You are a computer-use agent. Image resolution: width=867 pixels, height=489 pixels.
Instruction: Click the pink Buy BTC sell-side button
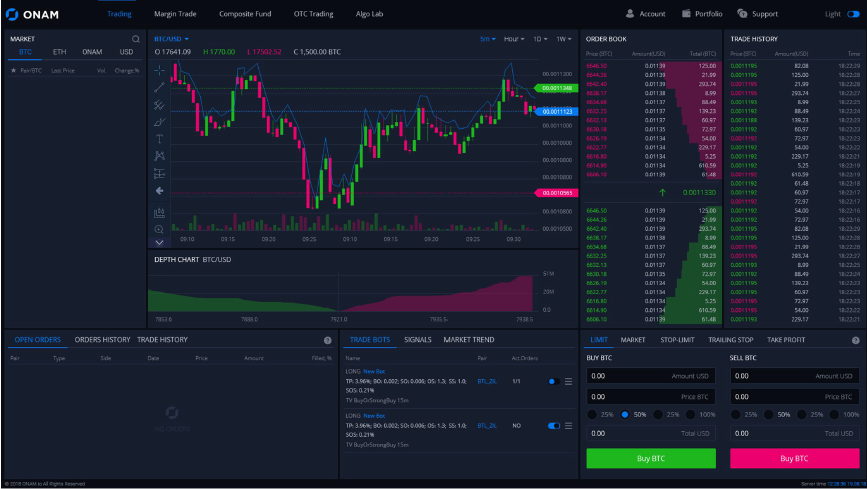[x=795, y=458]
